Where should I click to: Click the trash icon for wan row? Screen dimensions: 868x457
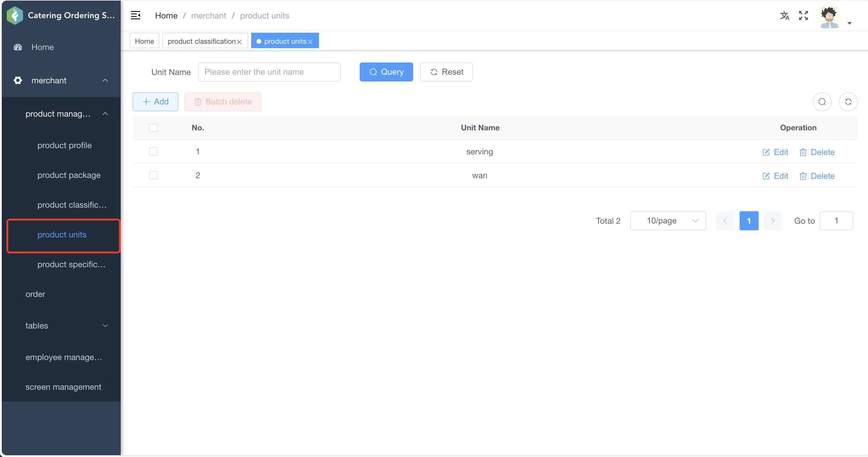coord(803,176)
